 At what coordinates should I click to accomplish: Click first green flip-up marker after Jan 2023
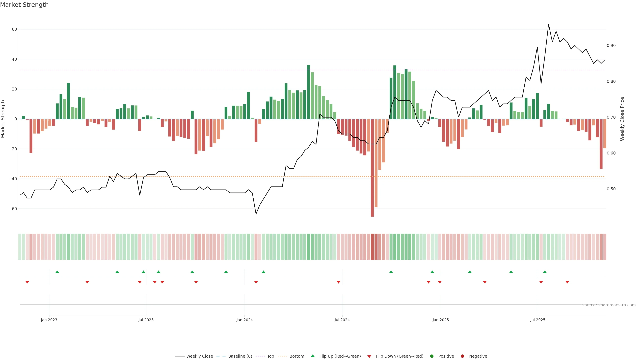(57, 272)
